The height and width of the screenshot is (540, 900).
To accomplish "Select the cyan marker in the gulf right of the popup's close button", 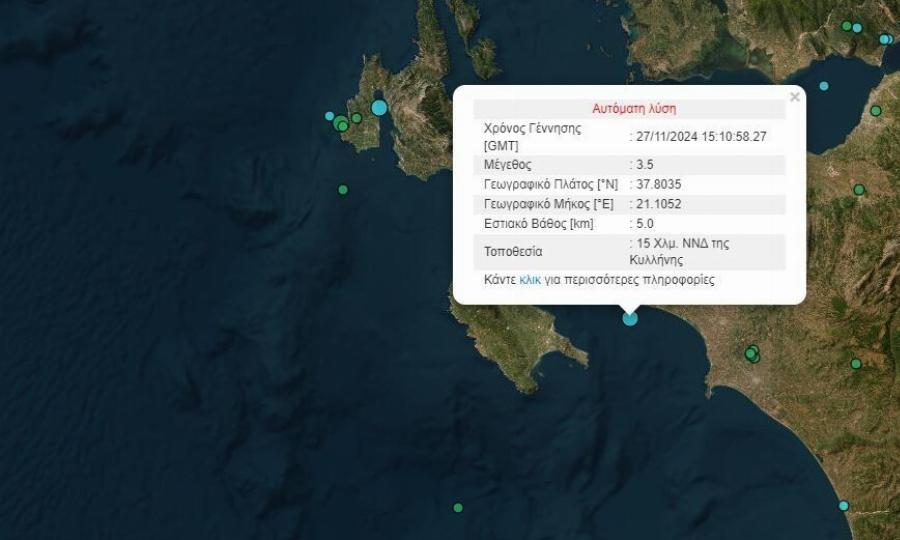I will (824, 86).
